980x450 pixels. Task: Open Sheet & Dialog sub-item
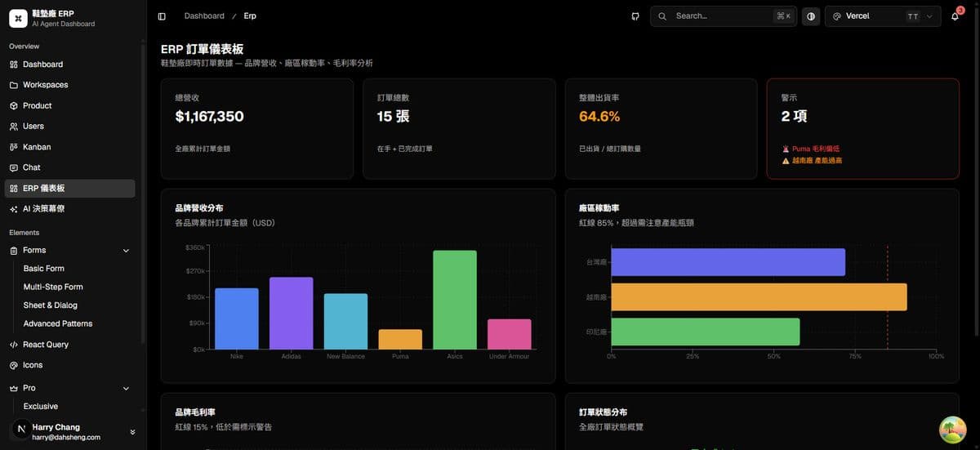pyautogui.click(x=51, y=305)
